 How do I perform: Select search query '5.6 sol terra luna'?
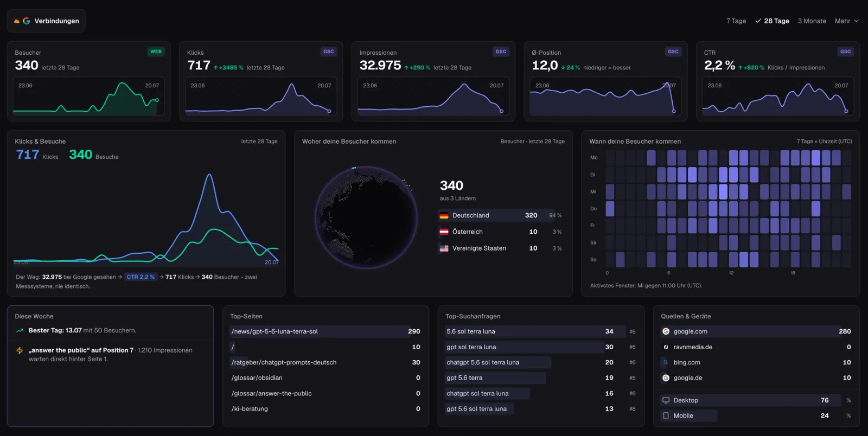pos(541,331)
